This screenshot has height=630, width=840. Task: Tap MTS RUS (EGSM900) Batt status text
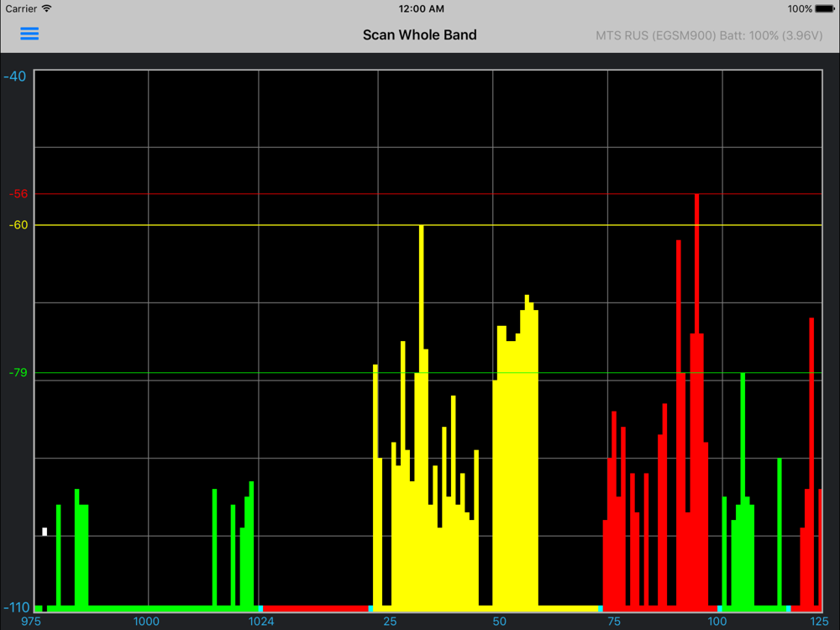tap(709, 35)
